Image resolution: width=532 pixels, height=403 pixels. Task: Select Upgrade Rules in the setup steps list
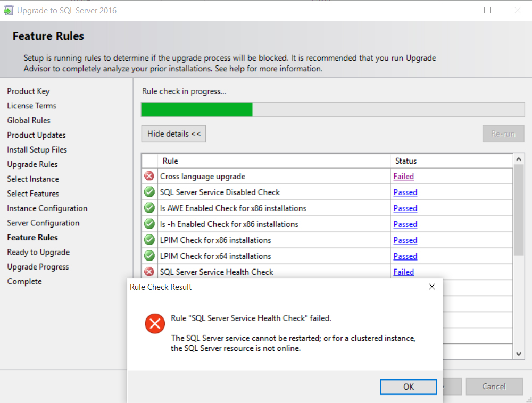(x=32, y=164)
